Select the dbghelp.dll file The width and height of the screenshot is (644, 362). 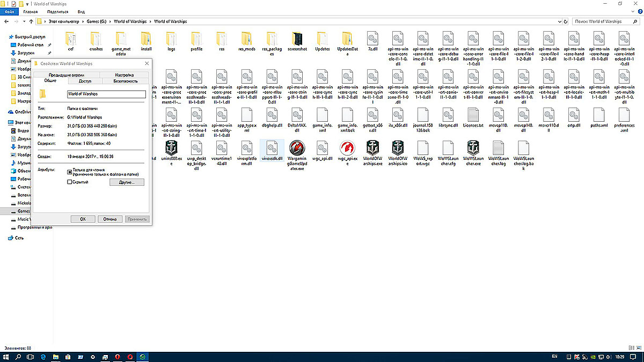click(x=272, y=117)
